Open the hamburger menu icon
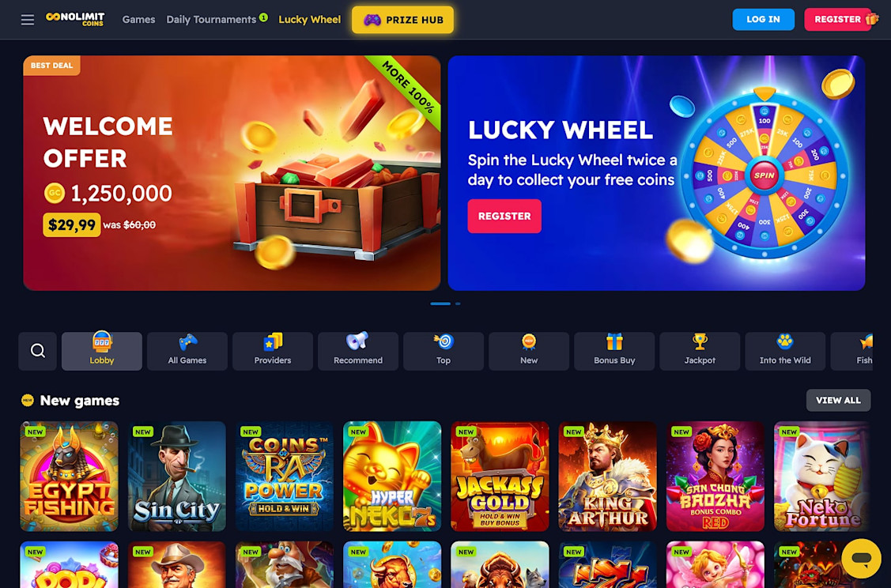 (x=27, y=20)
